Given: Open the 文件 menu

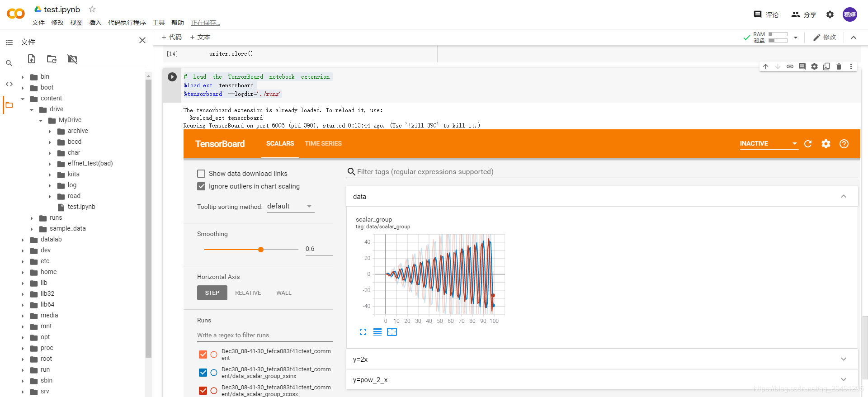Looking at the screenshot, I should point(38,23).
